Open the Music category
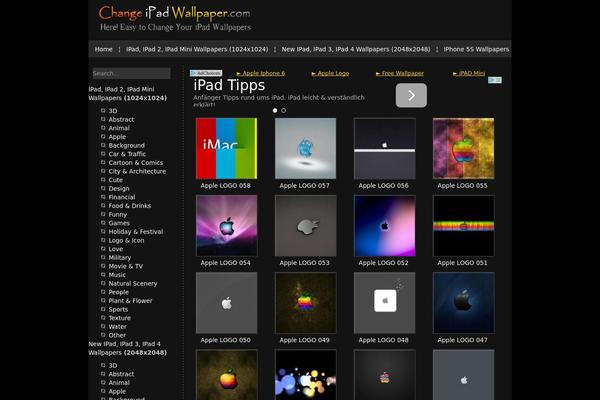This screenshot has width=600, height=400. (x=117, y=275)
